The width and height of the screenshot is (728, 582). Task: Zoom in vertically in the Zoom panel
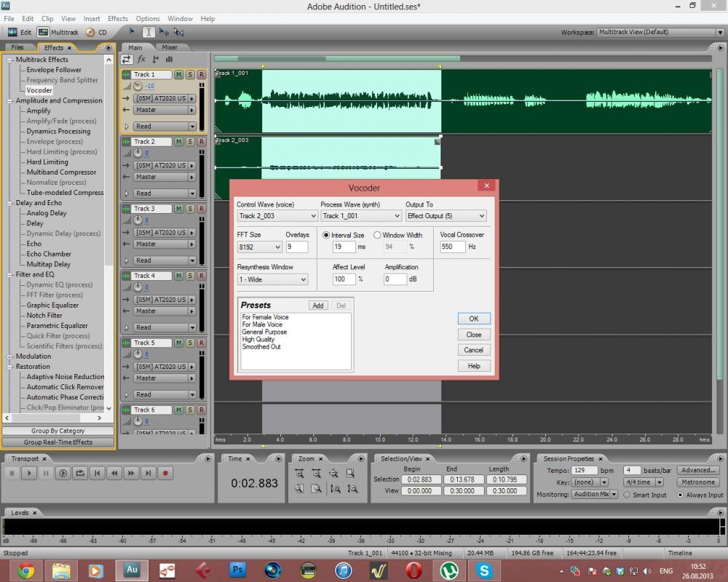[335, 488]
